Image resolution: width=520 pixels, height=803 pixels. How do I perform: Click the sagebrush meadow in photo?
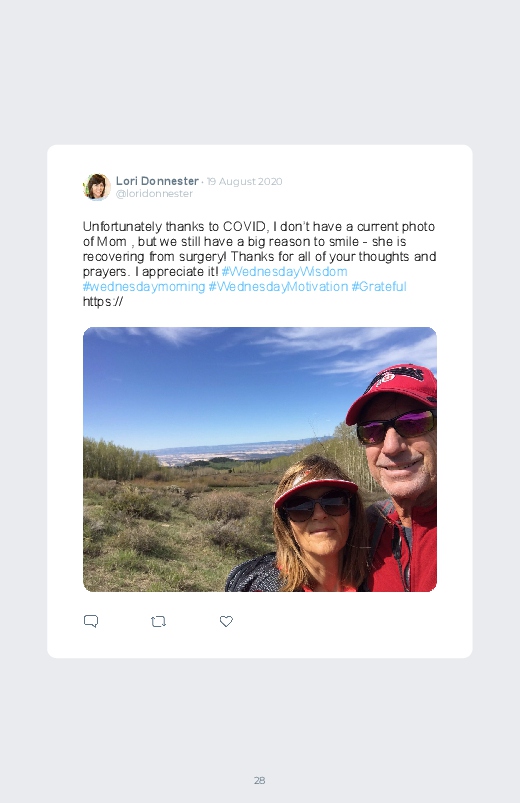(169, 527)
